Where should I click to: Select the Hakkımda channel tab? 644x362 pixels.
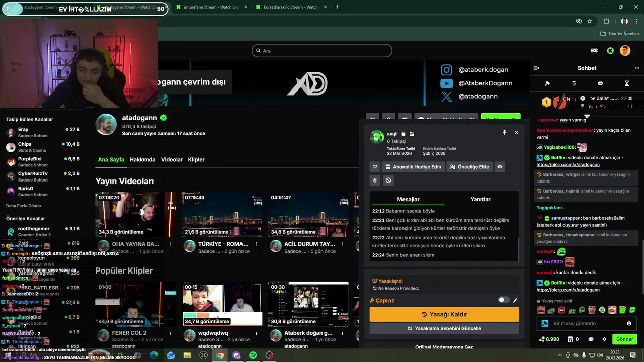tap(142, 160)
